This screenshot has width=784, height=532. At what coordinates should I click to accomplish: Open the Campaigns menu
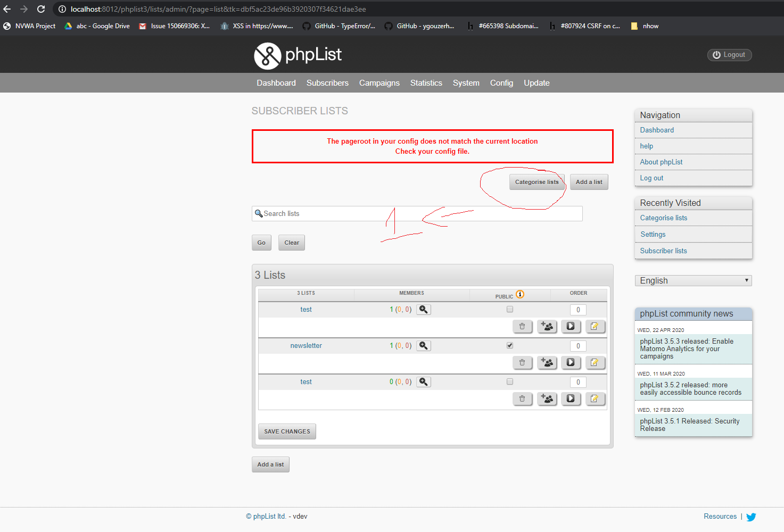[x=379, y=83]
